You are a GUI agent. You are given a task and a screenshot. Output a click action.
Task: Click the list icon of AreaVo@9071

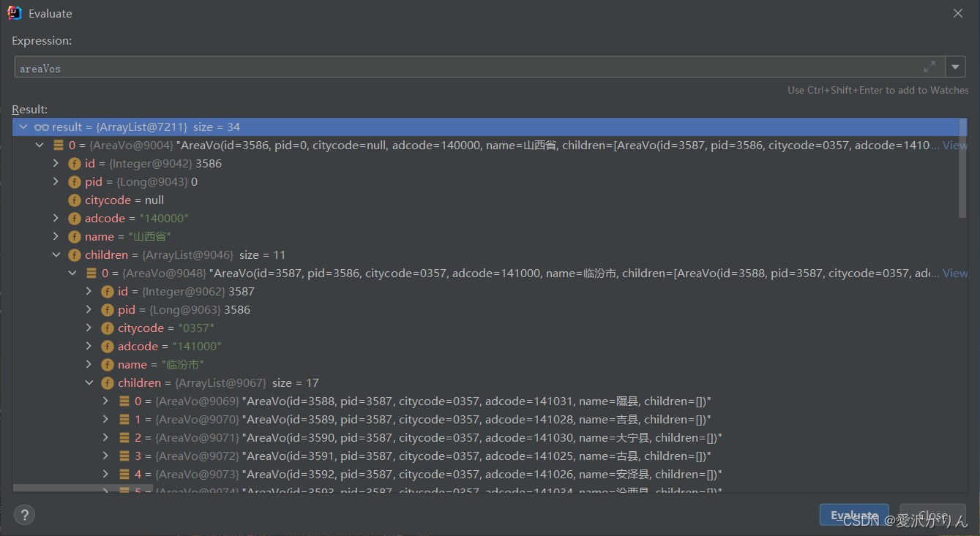tap(124, 438)
